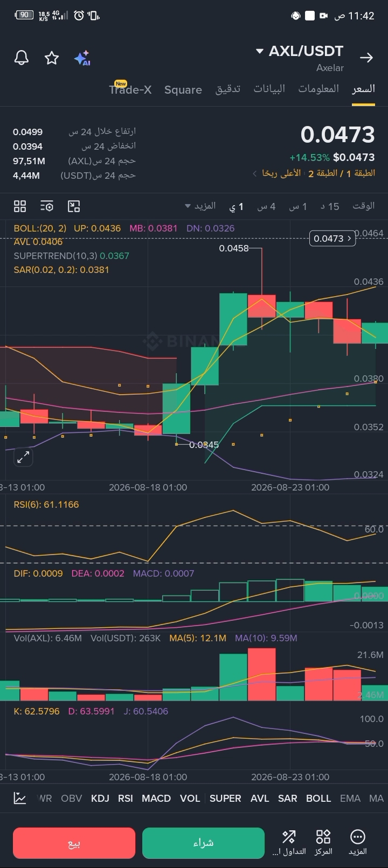Tap the 0.0473 current price tag
The image size is (388, 868).
(332, 239)
